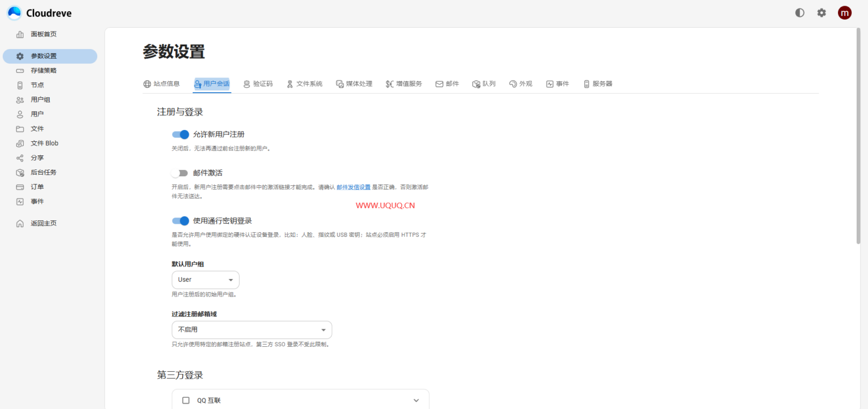Click the 节点 node icon
The width and height of the screenshot is (868, 409).
click(x=20, y=85)
